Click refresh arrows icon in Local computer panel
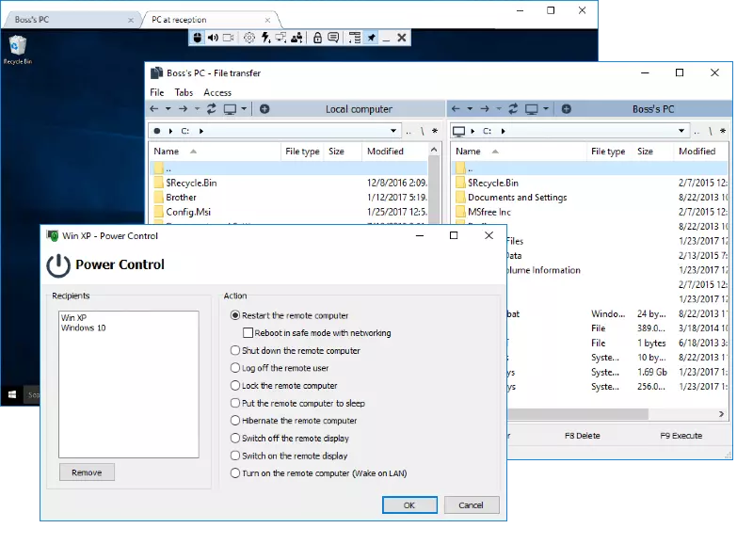This screenshot has height=560, width=753. tap(212, 109)
